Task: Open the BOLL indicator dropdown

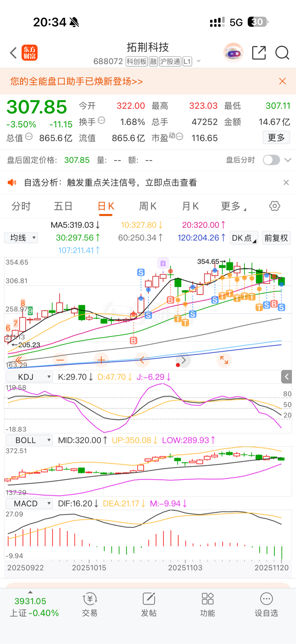Action: point(29,440)
